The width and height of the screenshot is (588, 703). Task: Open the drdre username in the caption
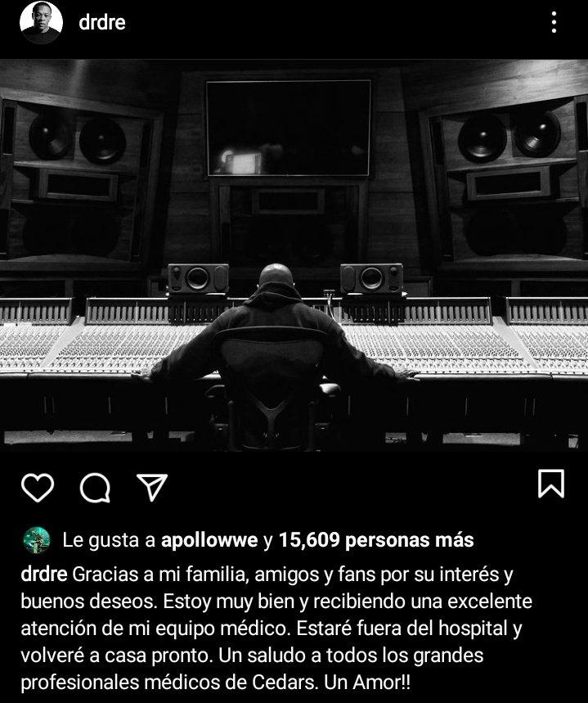[x=44, y=575]
